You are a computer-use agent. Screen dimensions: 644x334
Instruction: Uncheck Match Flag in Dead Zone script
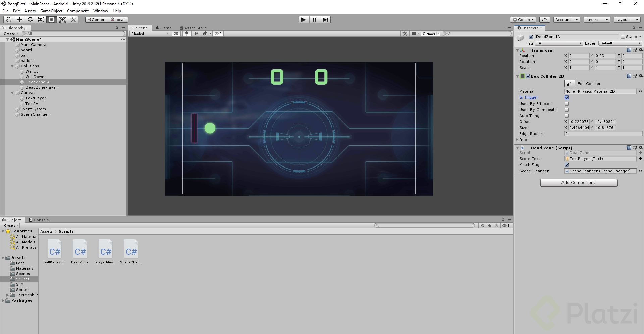tap(567, 165)
